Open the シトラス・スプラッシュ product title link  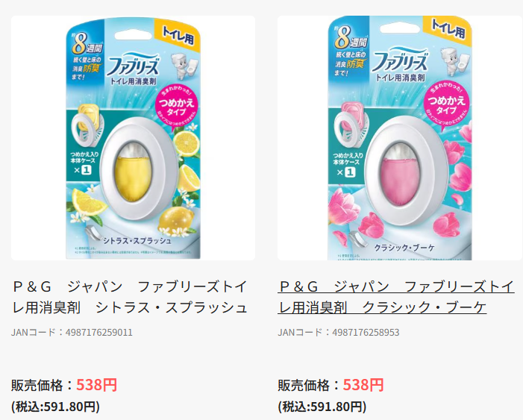point(130,297)
